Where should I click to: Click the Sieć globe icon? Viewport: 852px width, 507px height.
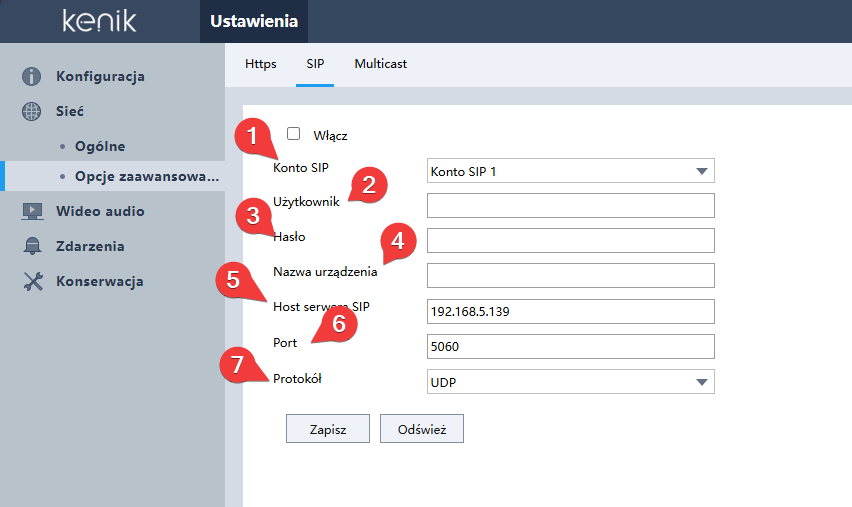[x=32, y=111]
